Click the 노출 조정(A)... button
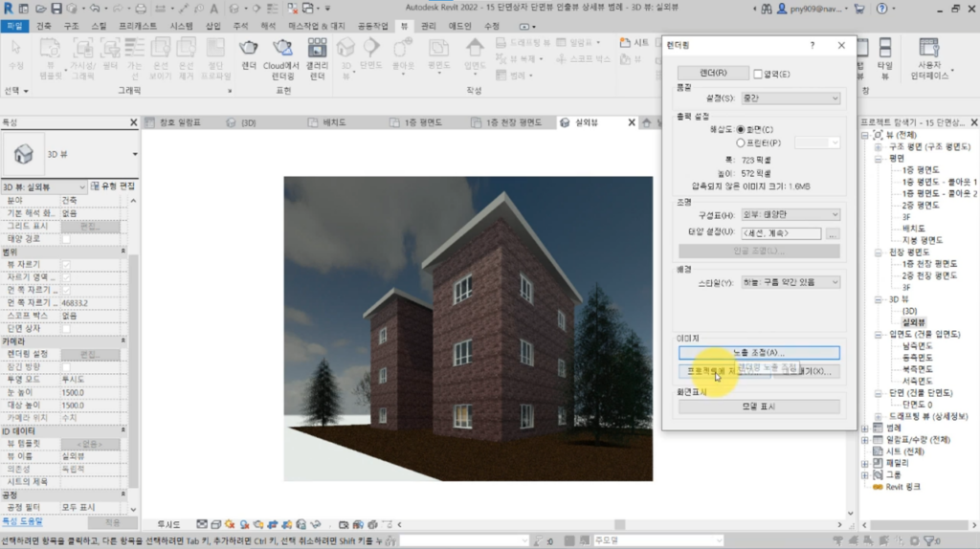980x549 pixels. tap(759, 353)
